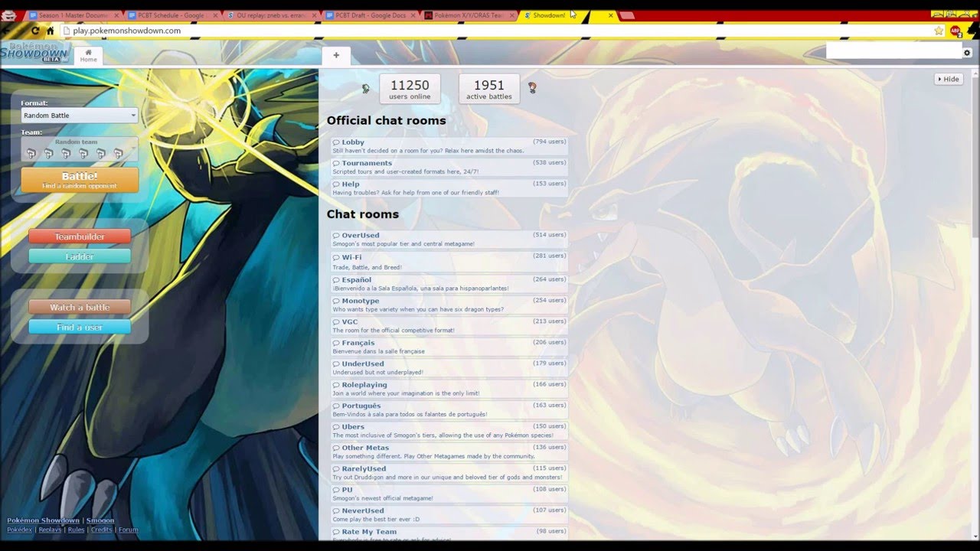Open the Format dropdown showing Random Battle

80,116
